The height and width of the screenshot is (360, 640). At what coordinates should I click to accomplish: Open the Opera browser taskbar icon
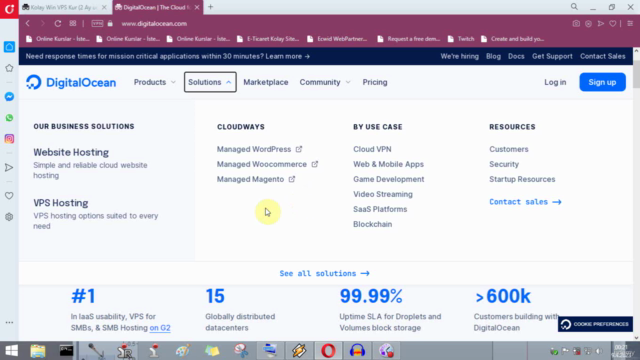click(328, 351)
